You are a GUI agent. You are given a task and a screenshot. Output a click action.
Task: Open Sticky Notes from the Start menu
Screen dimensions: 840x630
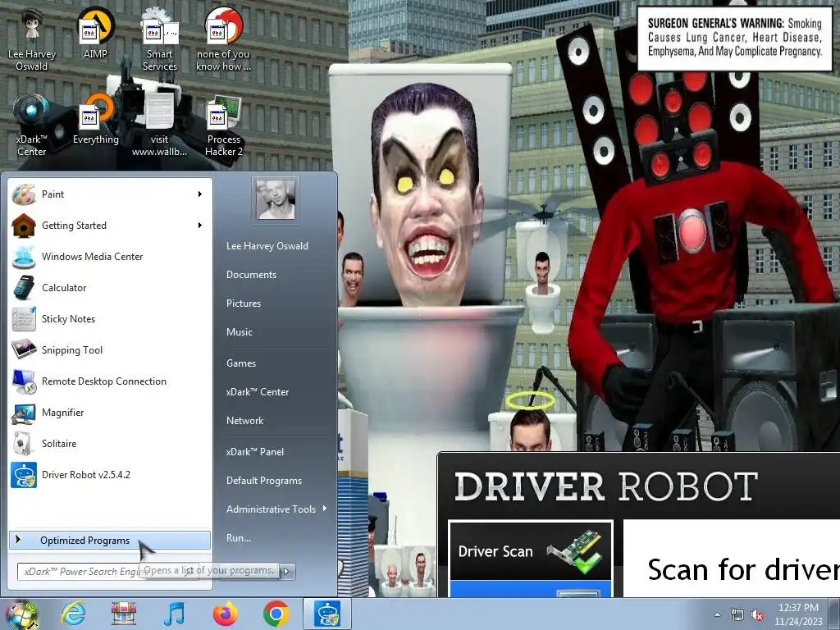pyautogui.click(x=109, y=319)
